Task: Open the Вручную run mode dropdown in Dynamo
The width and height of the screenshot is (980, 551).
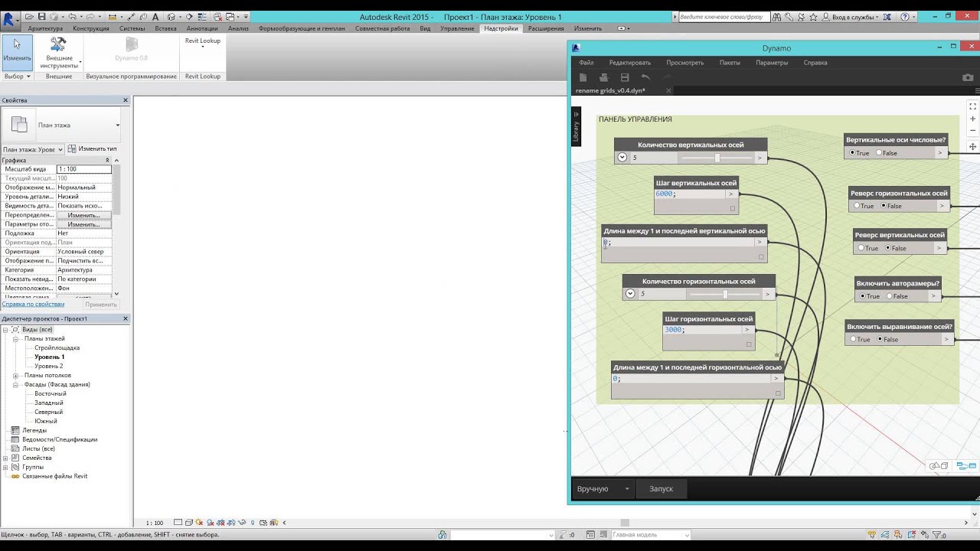Action: (x=603, y=488)
